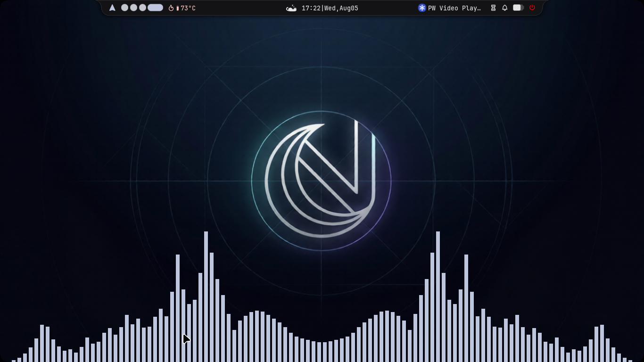
Task: Click the hourglass idle icon
Action: [493, 8]
